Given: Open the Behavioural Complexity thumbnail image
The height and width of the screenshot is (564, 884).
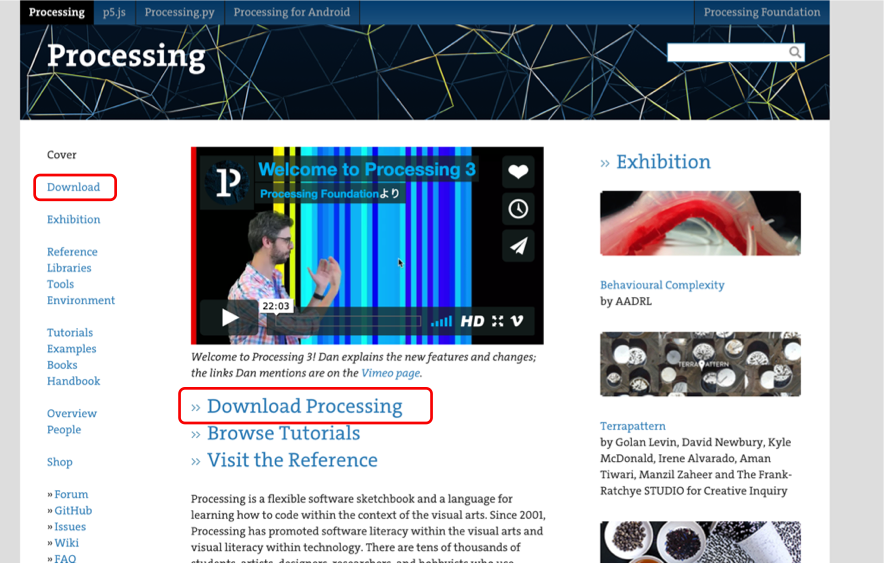Looking at the screenshot, I should point(700,223).
